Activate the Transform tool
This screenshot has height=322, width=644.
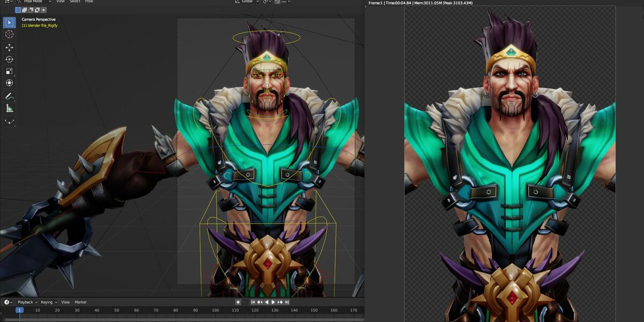pos(9,83)
